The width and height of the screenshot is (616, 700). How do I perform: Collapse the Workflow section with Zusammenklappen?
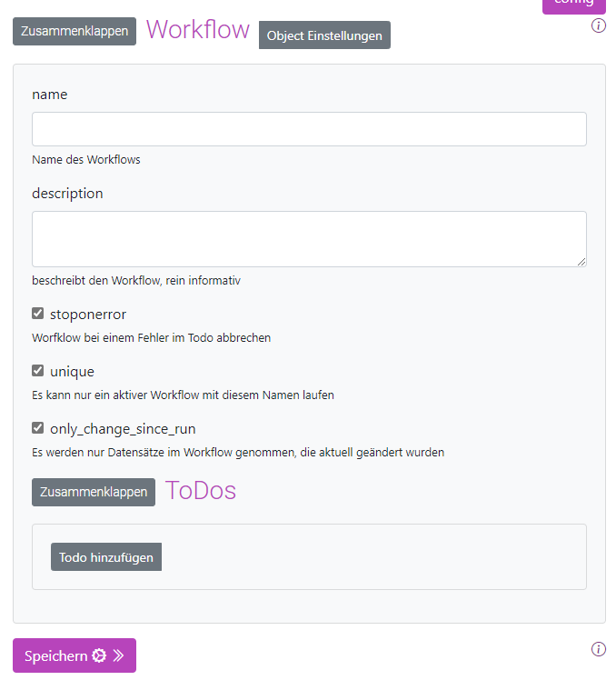[x=75, y=31]
